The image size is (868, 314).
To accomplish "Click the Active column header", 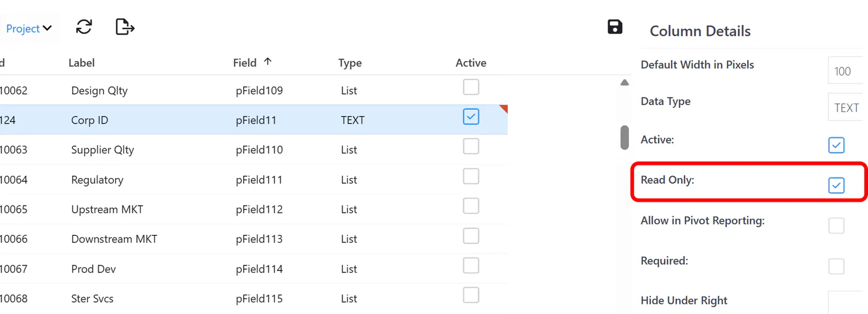I will click(x=471, y=63).
